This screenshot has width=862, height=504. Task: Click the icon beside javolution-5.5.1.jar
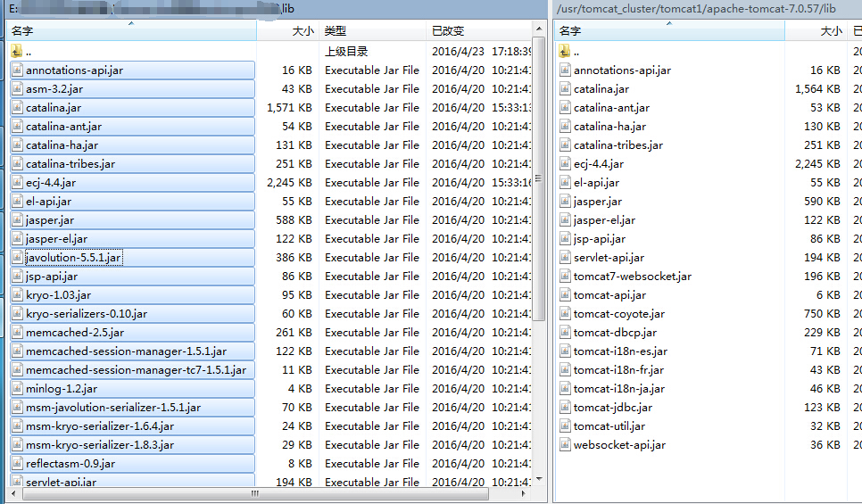point(18,257)
